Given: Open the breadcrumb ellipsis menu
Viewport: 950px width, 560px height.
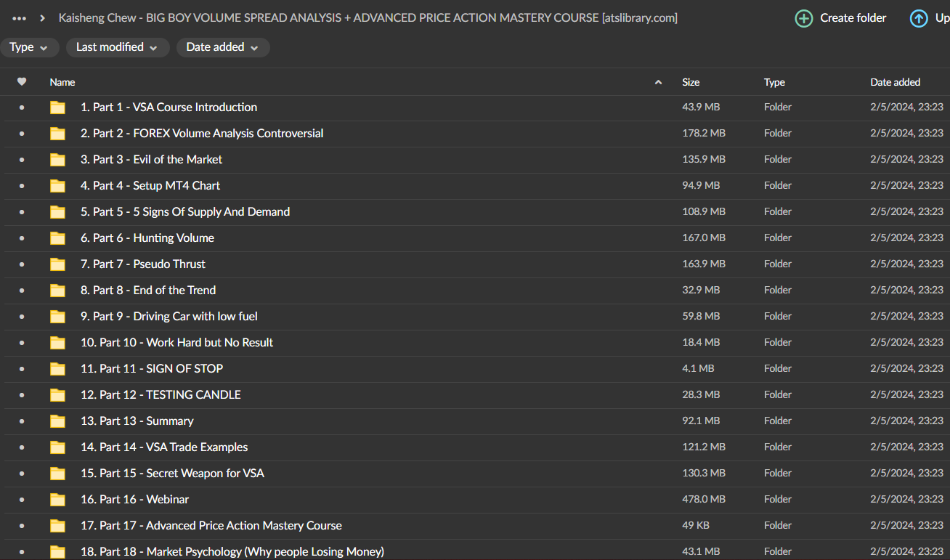Looking at the screenshot, I should pyautogui.click(x=20, y=18).
